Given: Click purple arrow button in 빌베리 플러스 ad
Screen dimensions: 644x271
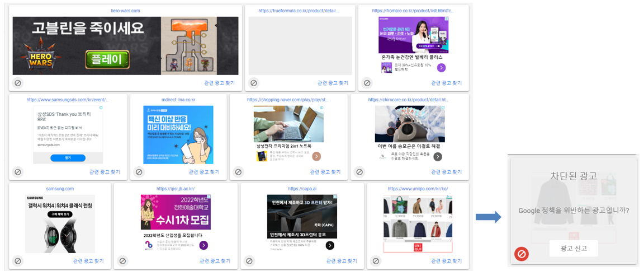Looking at the screenshot, I should 441,68.
